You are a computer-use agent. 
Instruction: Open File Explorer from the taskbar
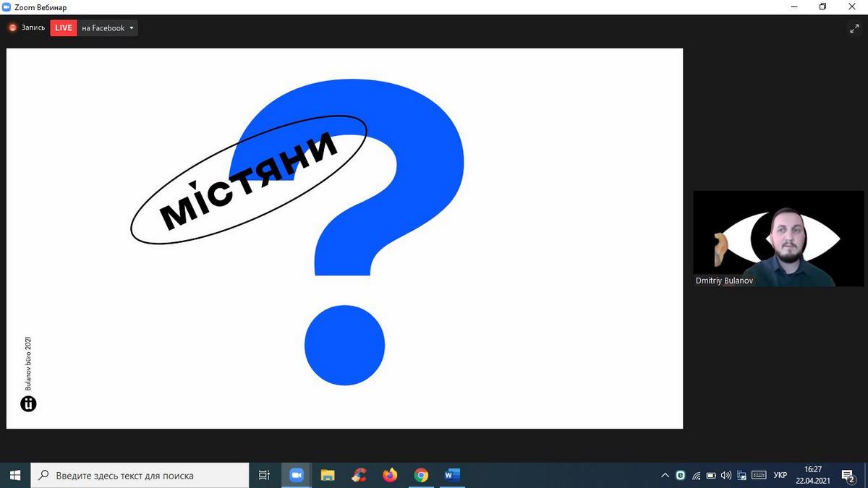point(328,476)
